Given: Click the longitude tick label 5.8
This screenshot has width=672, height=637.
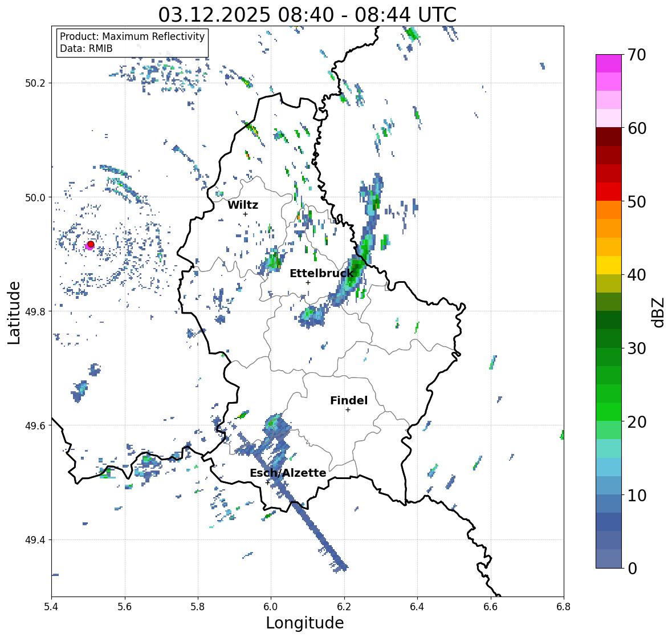Looking at the screenshot, I should click(198, 606).
